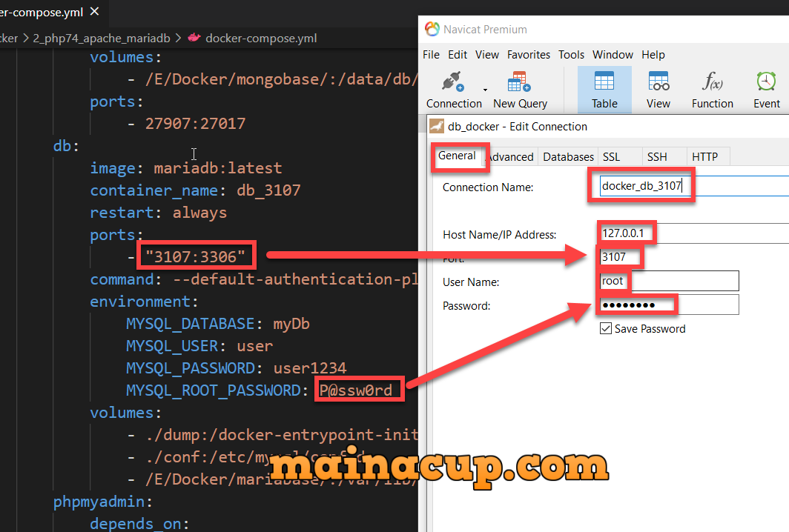Close the docker-compose.yml editor tab
The height and width of the screenshot is (532, 789).
[x=95, y=11]
